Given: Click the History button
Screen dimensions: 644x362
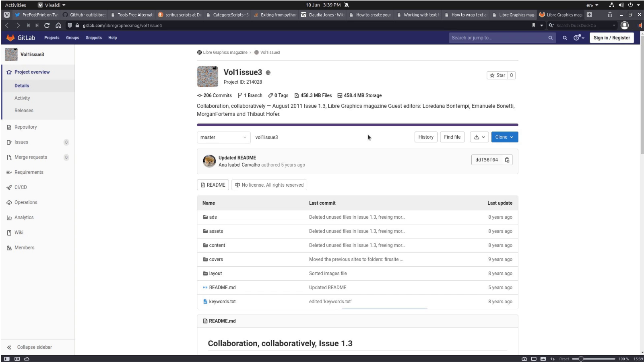Looking at the screenshot, I should (x=426, y=137).
